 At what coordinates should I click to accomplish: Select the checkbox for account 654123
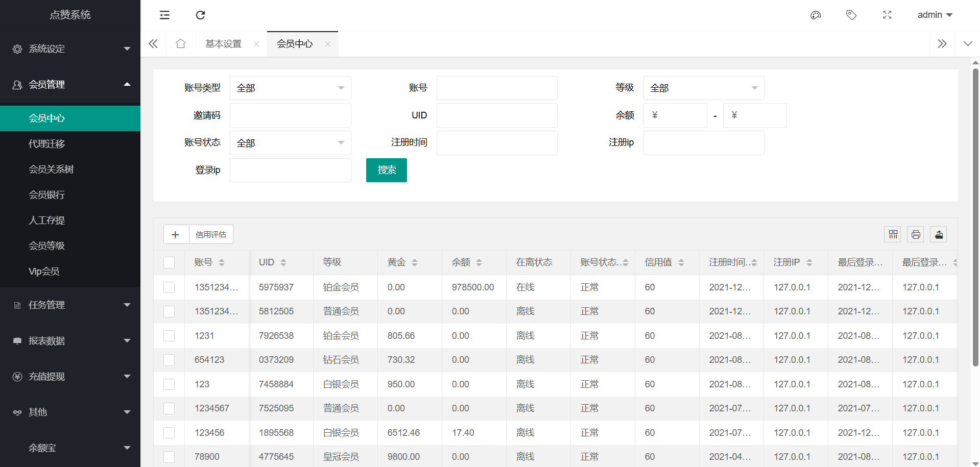coord(169,360)
